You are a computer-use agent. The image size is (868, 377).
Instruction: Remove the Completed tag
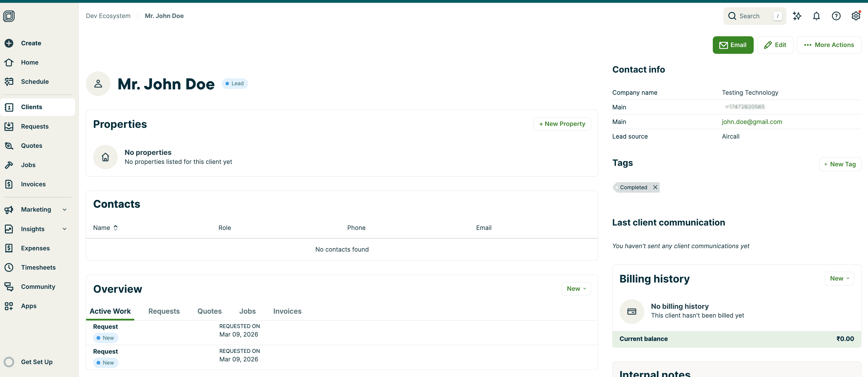(x=655, y=187)
